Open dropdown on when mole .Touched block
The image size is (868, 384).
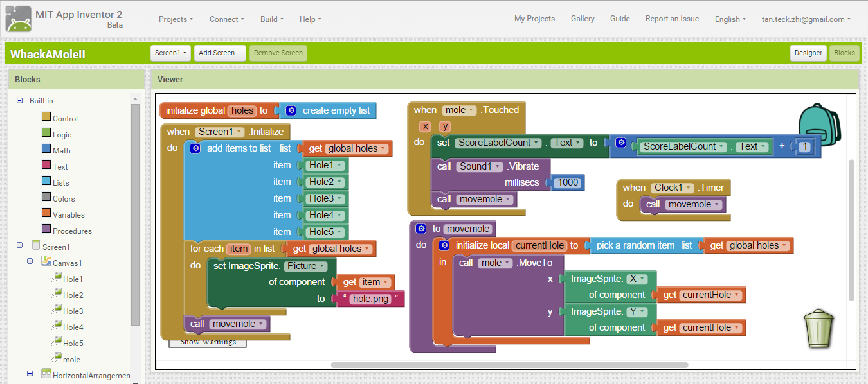[x=459, y=110]
